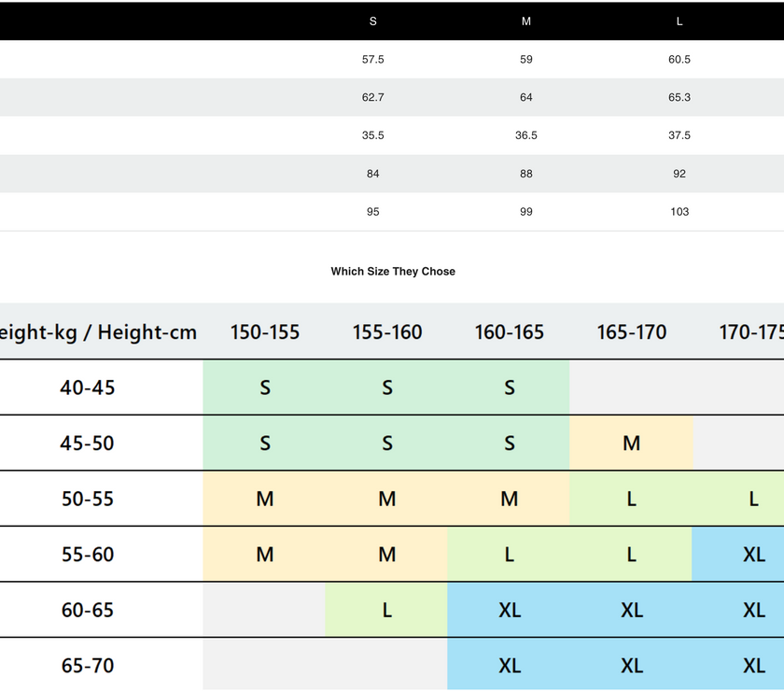784x691 pixels.
Task: Click the blue XL cell in 55-60 row
Action: pyautogui.click(x=753, y=555)
